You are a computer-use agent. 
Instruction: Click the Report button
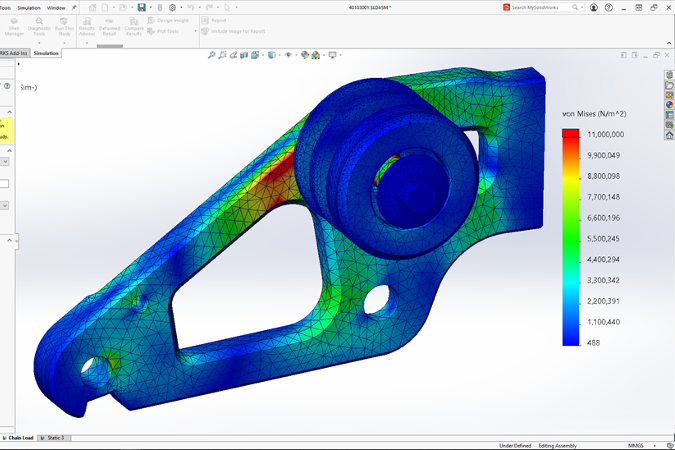tap(217, 20)
